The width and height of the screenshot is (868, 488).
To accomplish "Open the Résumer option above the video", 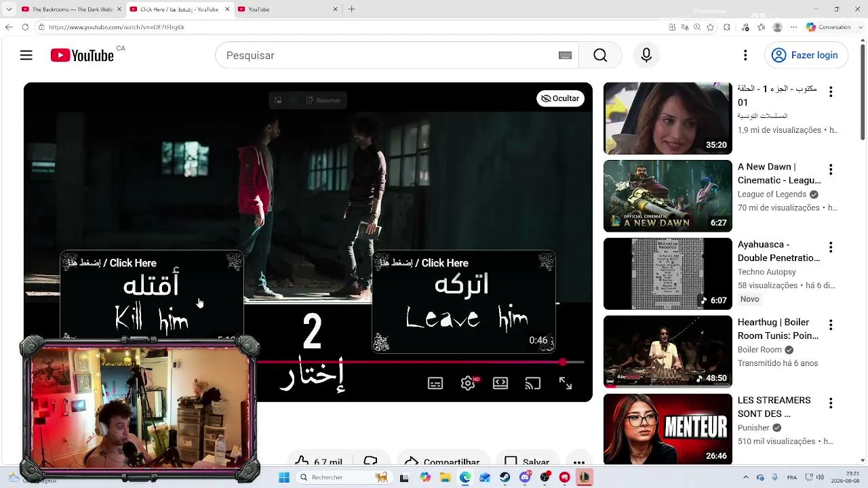I will [323, 100].
